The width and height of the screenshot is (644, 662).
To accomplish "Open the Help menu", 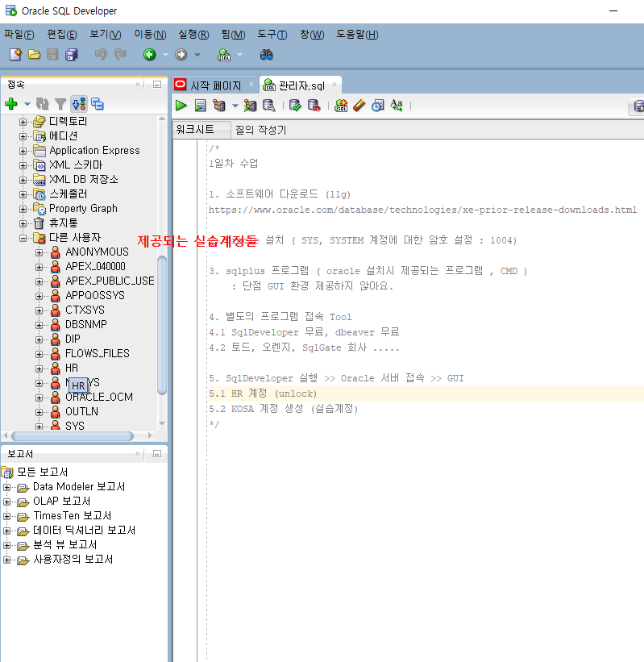I will (x=357, y=34).
